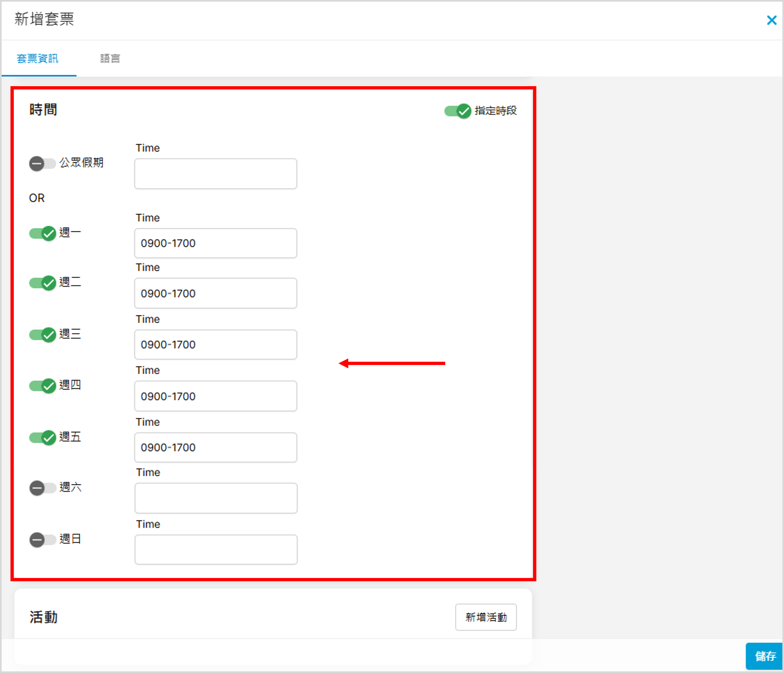Toggle off 週五 availability

click(42, 437)
